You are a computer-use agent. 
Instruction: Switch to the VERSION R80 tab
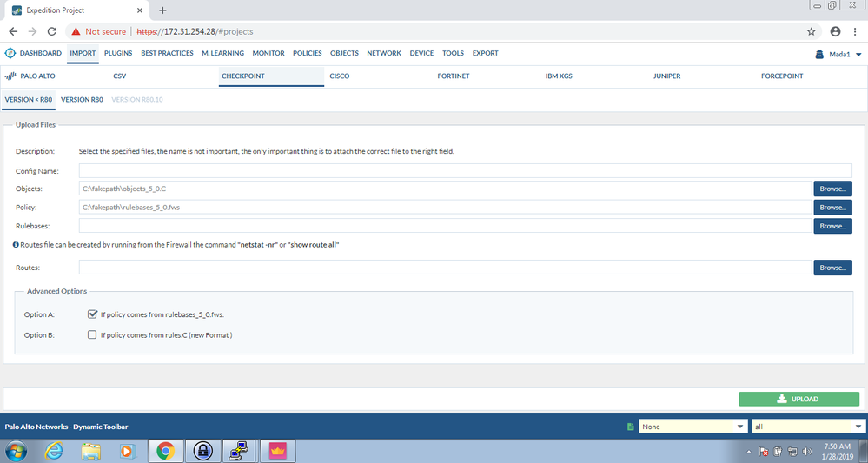[x=82, y=100]
